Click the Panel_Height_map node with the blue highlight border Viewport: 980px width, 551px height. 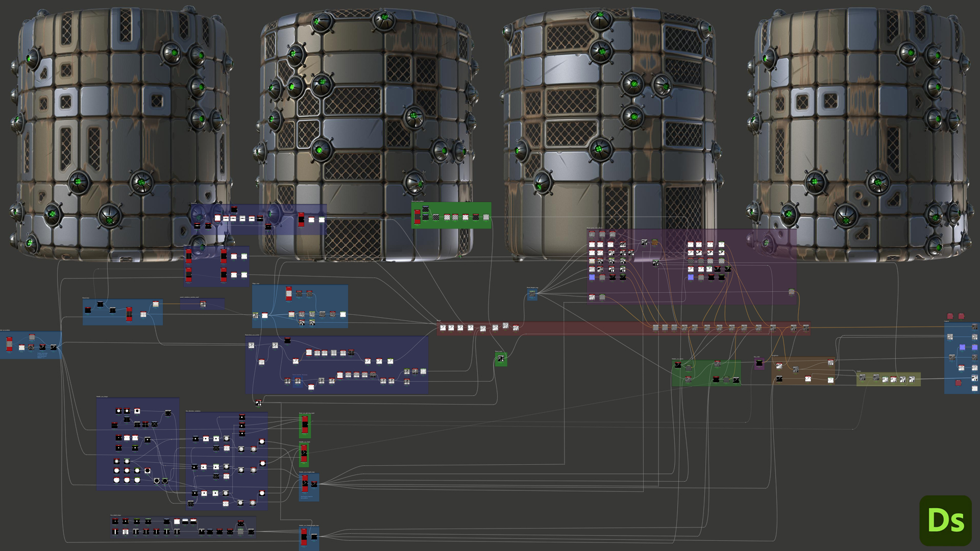pos(532,292)
